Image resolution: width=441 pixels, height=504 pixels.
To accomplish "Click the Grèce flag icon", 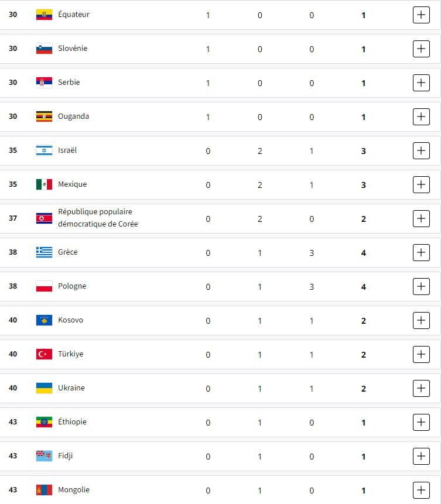I will pos(44,252).
